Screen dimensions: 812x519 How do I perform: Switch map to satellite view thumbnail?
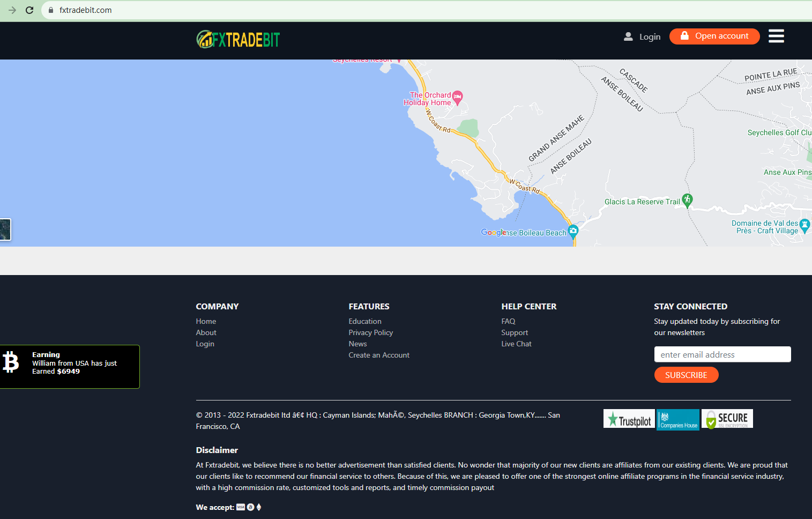[5, 229]
